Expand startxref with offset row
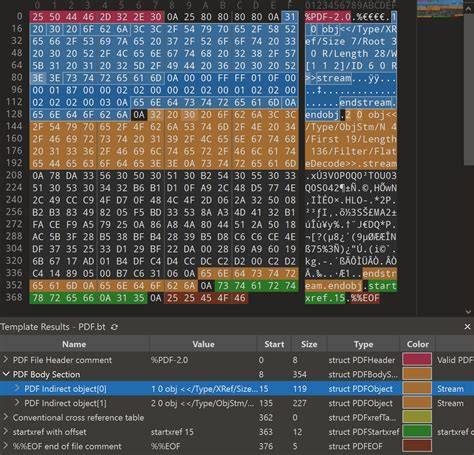This screenshot has width=474, height=455. [5, 431]
